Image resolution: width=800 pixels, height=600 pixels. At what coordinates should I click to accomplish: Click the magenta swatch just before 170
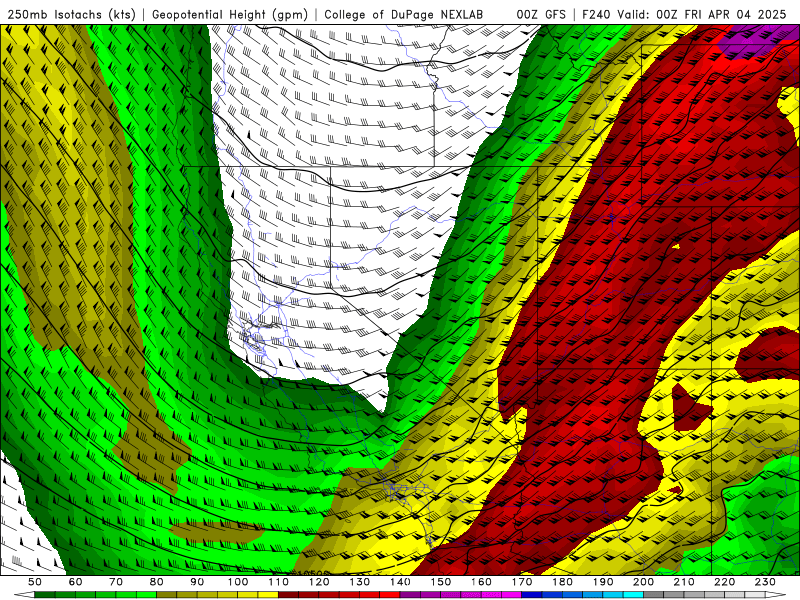click(512, 595)
